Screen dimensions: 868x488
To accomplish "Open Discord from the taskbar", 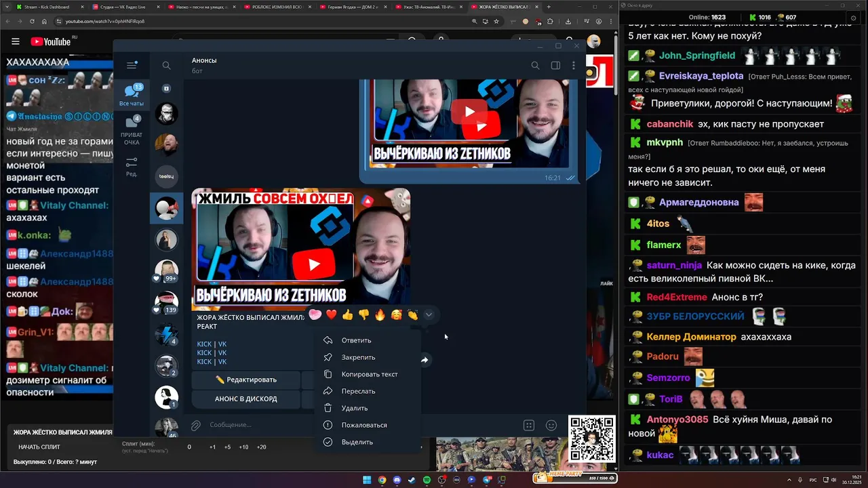I will coord(397,480).
